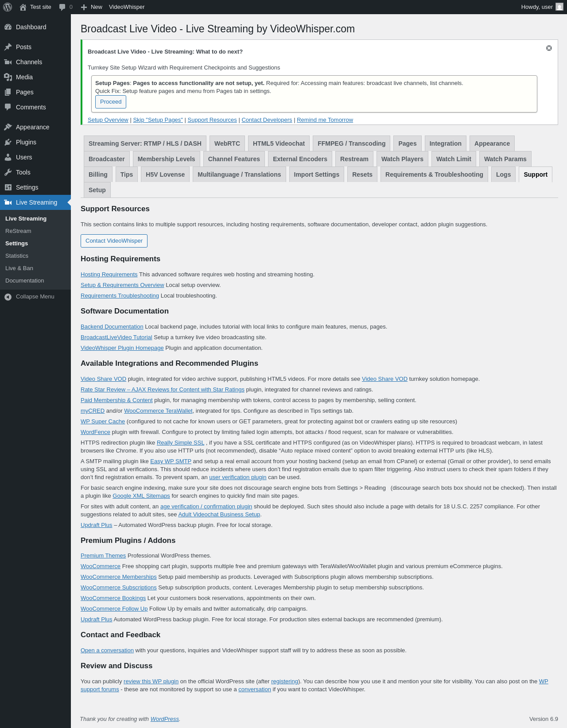Click the Media icon in sidebar
The width and height of the screenshot is (567, 728).
click(8, 77)
